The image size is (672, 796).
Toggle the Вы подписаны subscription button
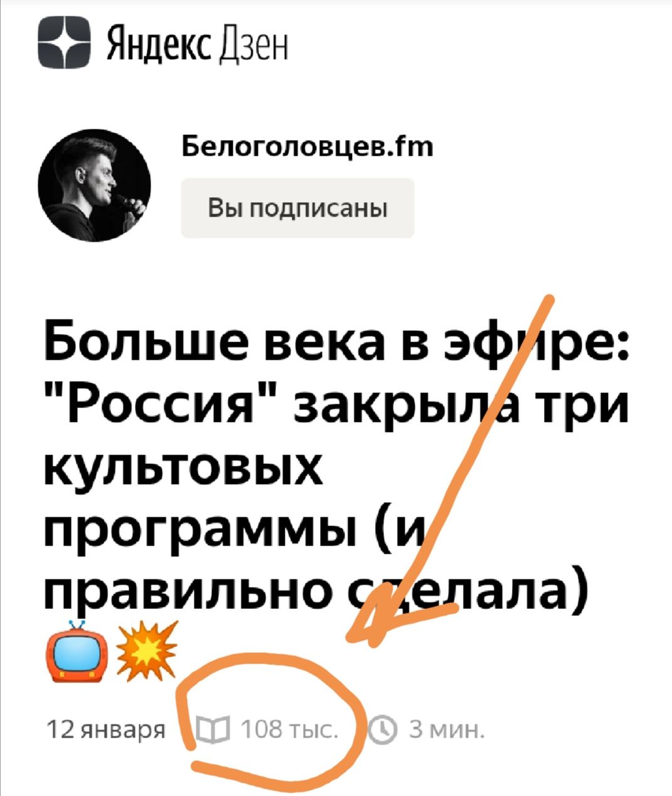[x=297, y=208]
